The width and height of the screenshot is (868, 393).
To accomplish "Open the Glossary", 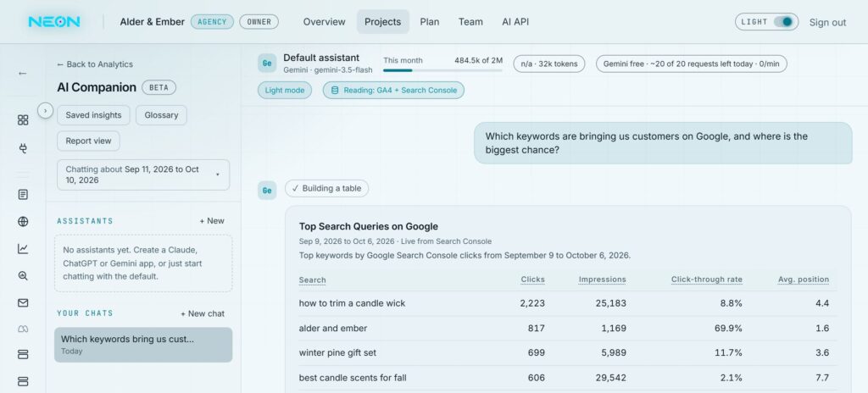I will [161, 115].
